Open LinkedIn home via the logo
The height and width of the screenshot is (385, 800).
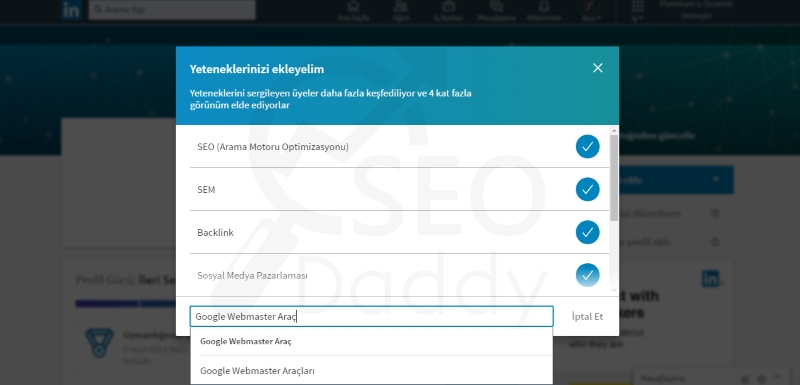[71, 10]
